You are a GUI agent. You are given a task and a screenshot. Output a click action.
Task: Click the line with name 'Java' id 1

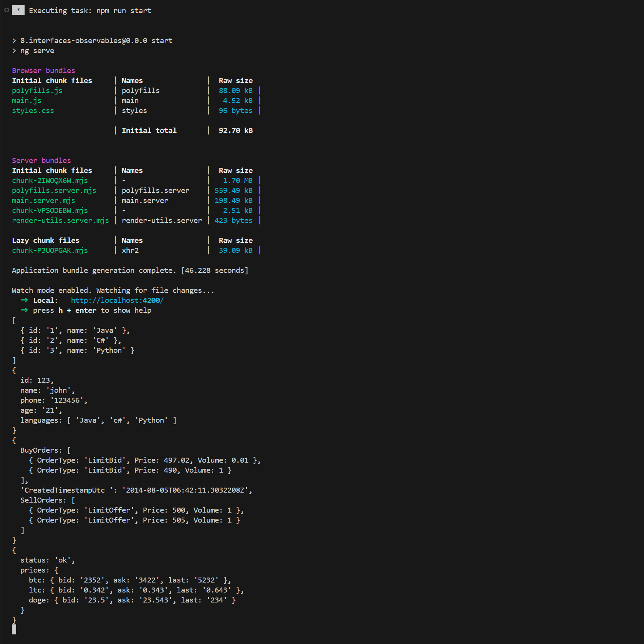pyautogui.click(x=75, y=330)
